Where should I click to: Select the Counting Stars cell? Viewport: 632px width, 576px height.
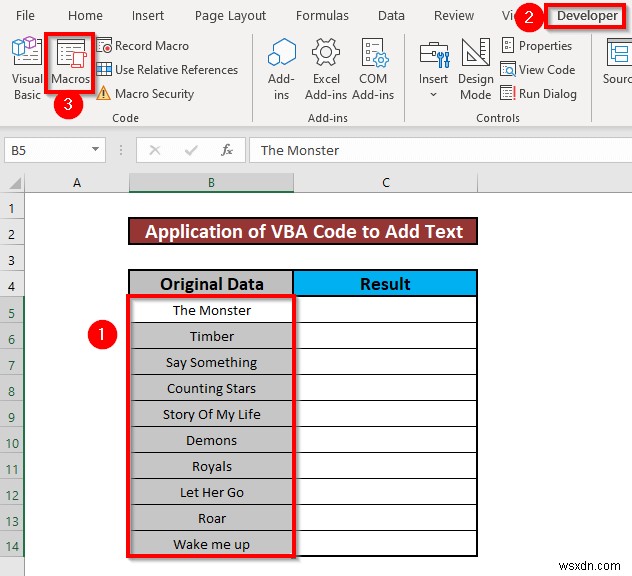click(212, 388)
